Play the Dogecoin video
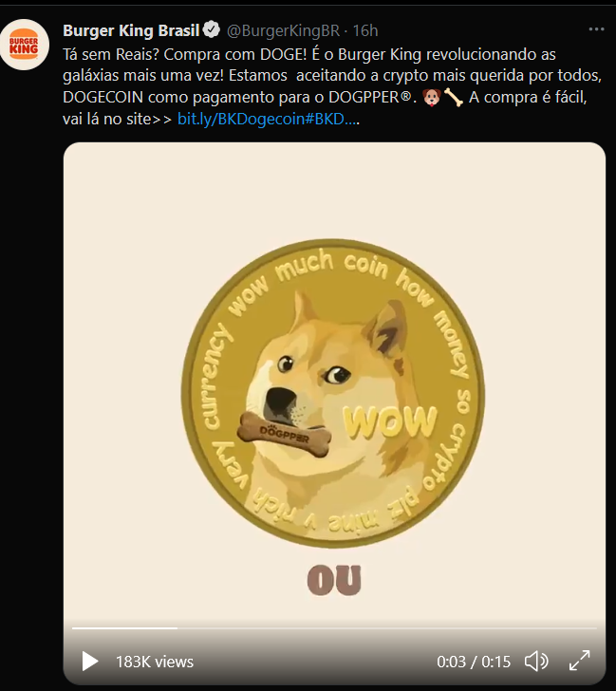This screenshot has width=616, height=691. (x=89, y=661)
